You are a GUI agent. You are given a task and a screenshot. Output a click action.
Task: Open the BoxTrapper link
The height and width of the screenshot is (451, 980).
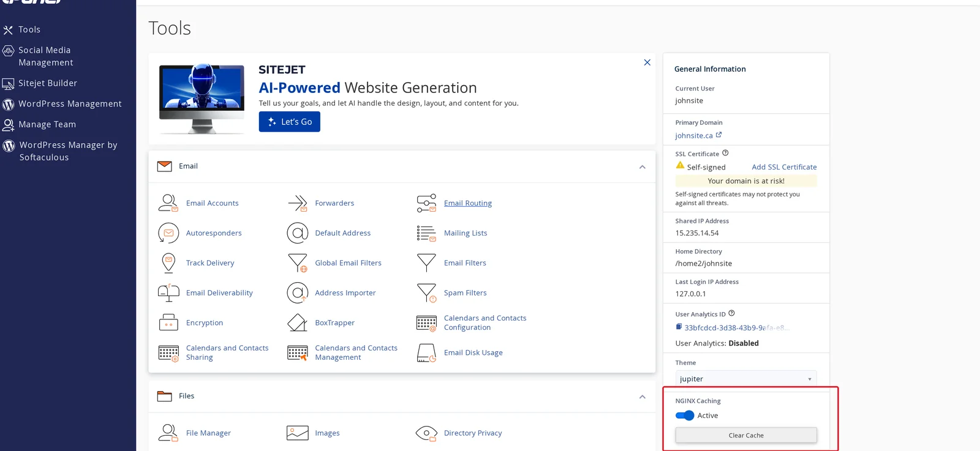[x=335, y=323]
